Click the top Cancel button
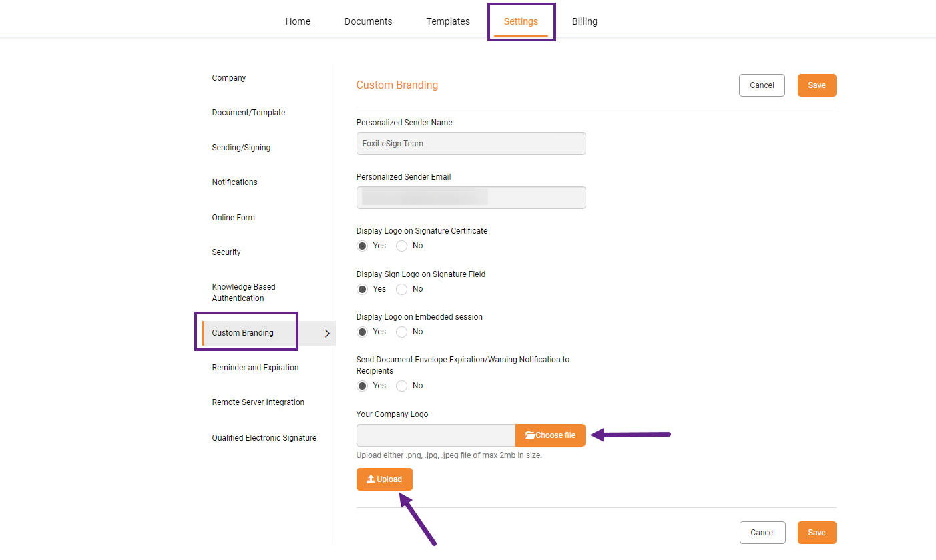This screenshot has height=560, width=936. click(x=762, y=85)
